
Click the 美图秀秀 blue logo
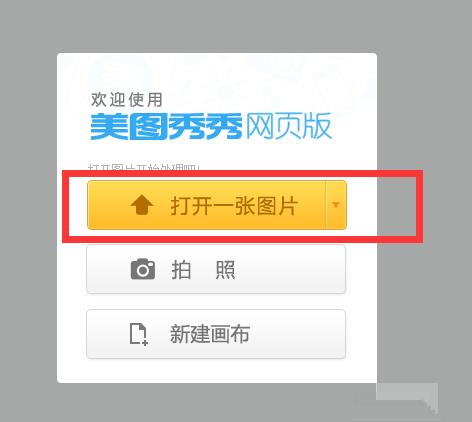click(x=166, y=127)
